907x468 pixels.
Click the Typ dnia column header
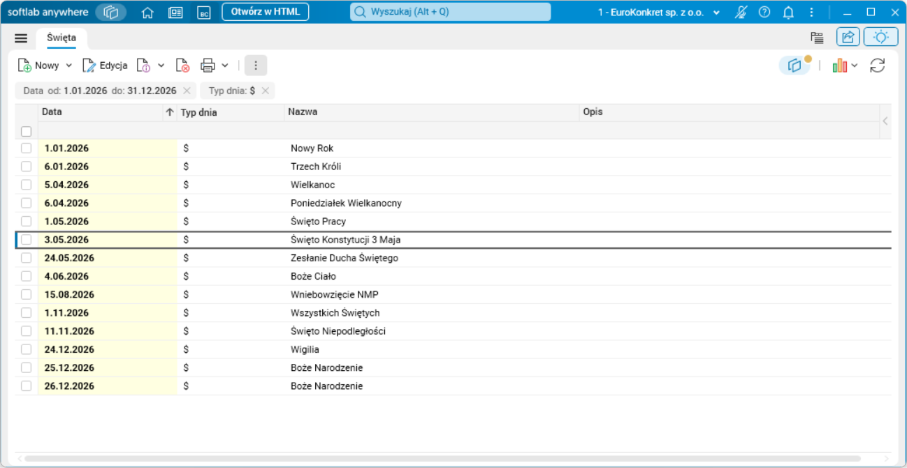[x=230, y=112]
